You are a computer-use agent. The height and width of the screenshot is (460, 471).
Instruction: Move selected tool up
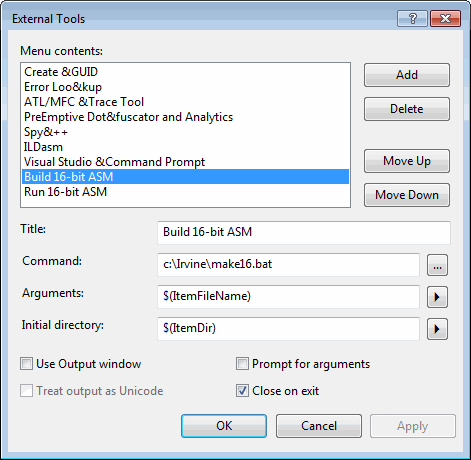tap(407, 161)
